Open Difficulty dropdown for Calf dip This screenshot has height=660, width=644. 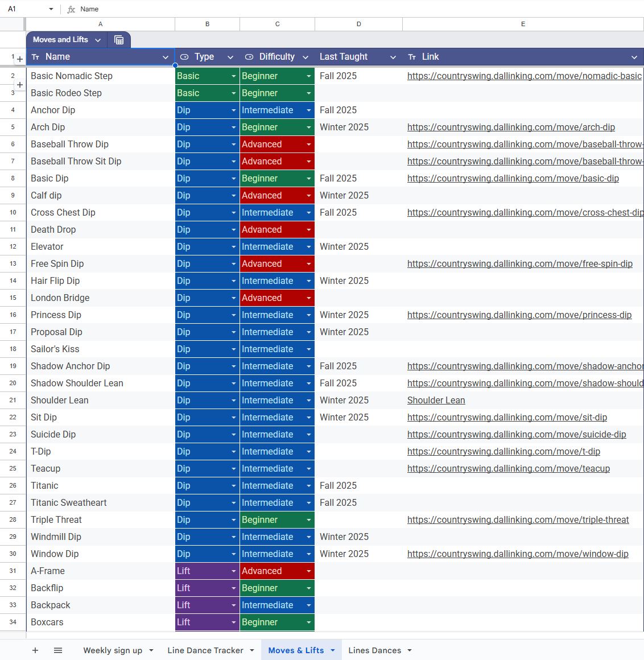click(308, 196)
